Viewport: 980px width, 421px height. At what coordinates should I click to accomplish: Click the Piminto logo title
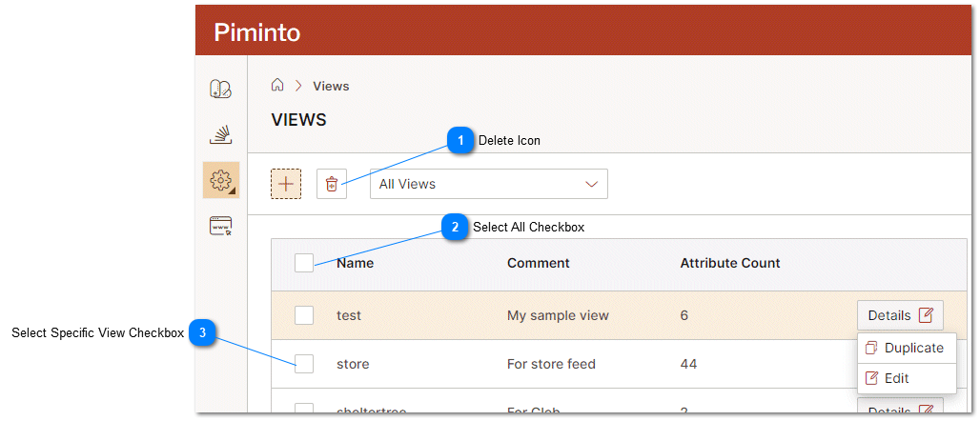tap(256, 32)
